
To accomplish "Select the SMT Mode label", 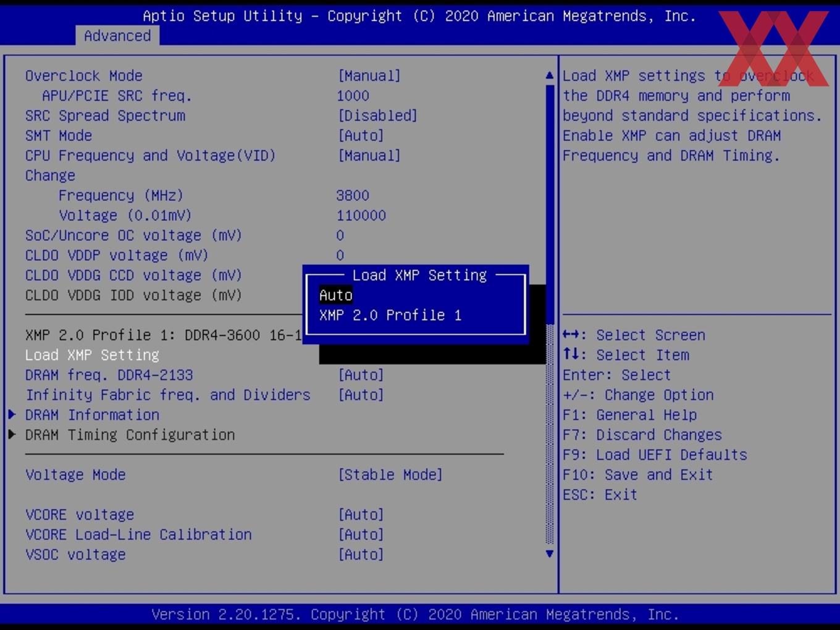I will point(59,135).
